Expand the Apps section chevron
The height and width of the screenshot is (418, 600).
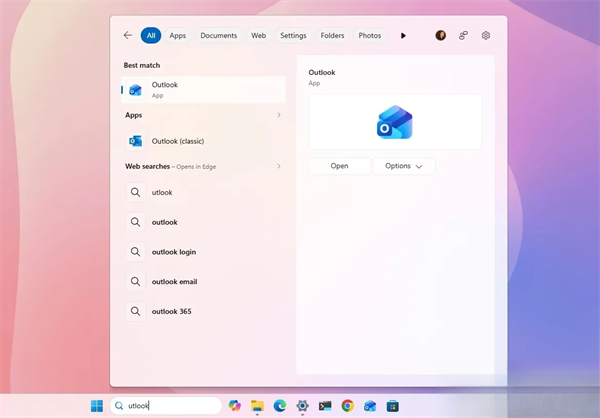click(x=279, y=115)
